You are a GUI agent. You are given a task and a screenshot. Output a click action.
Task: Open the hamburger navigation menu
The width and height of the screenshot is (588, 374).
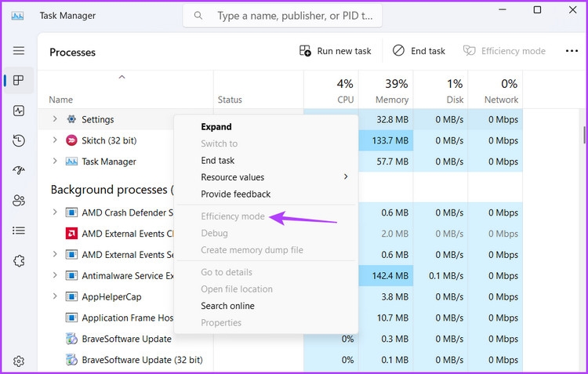19,51
